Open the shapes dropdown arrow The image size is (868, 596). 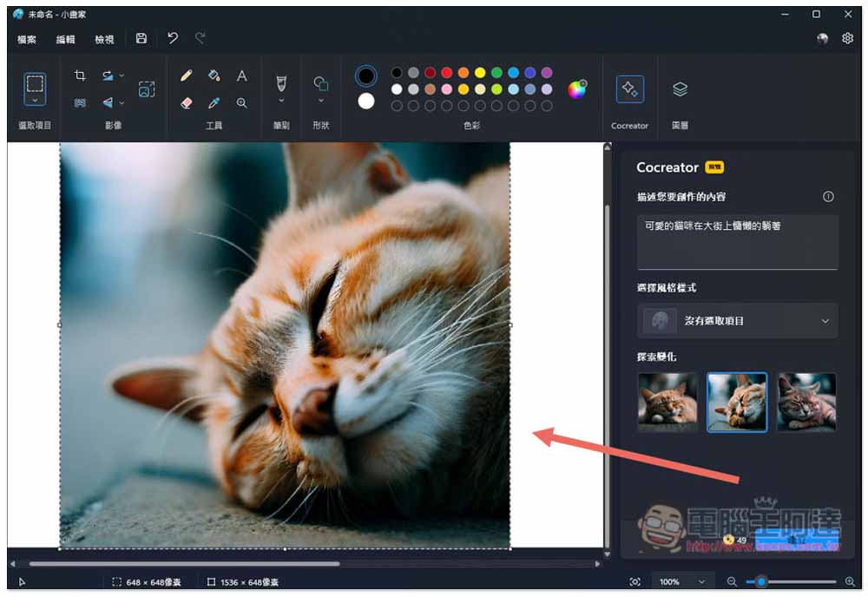321,101
